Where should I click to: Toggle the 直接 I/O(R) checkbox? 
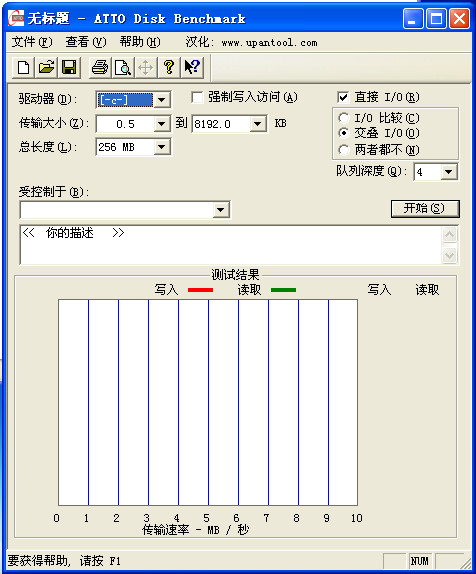click(x=343, y=97)
